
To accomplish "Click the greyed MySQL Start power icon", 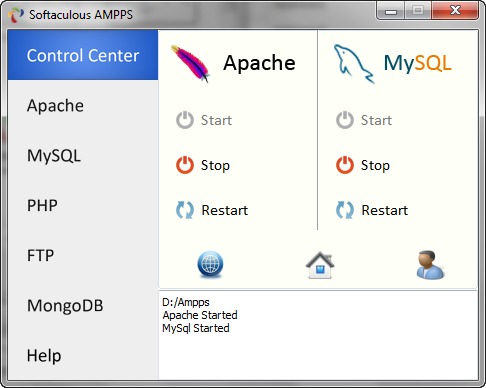I will coord(345,120).
